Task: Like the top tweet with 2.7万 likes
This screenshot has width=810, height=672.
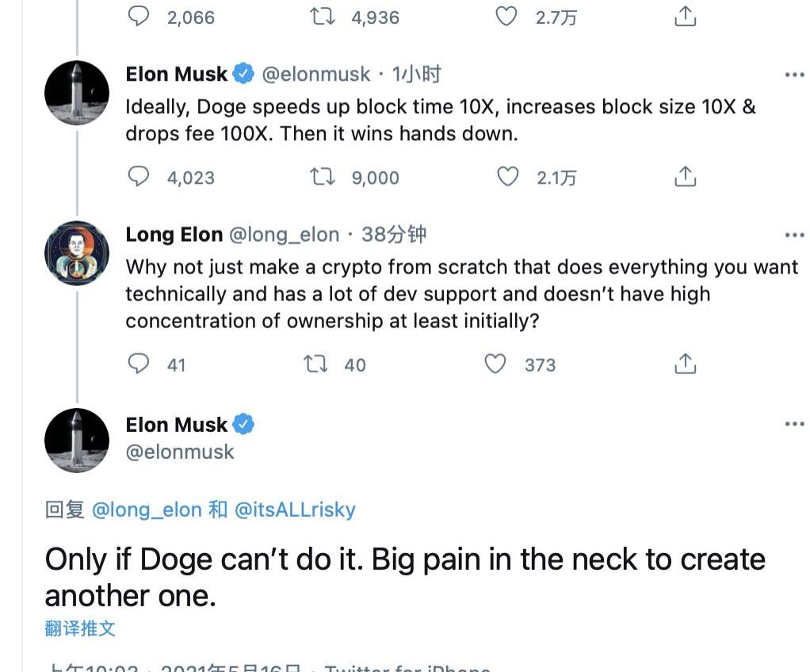Action: point(506,17)
